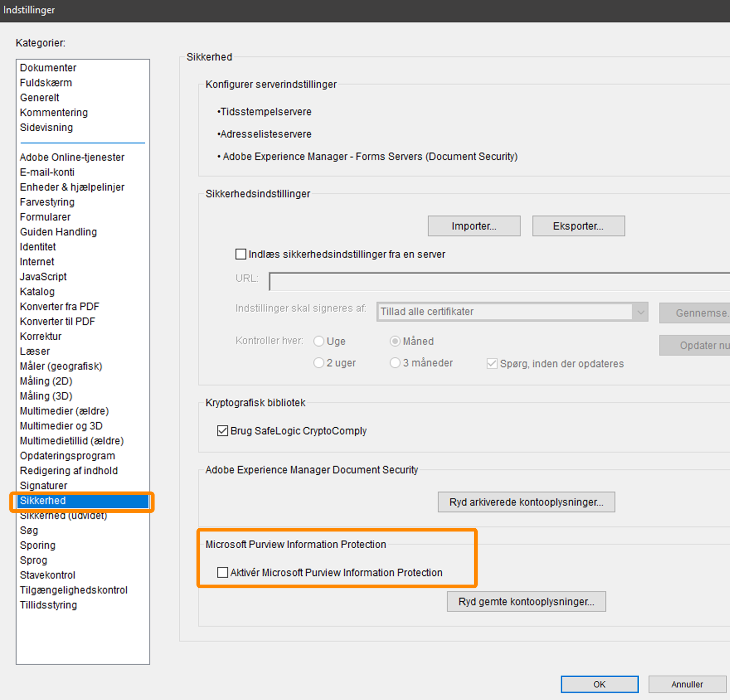The height and width of the screenshot is (700, 730).
Task: Open the Tilgængelighedskontrol category
Action: pos(74,590)
